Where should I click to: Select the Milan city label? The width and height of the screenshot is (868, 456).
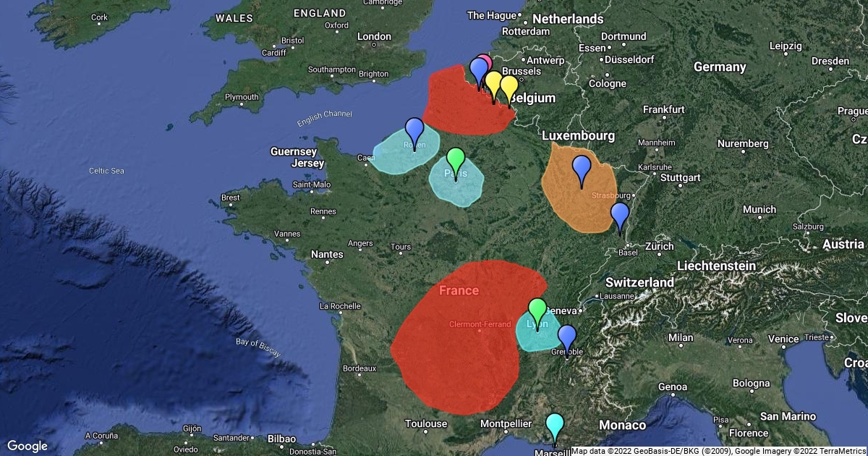pos(681,337)
